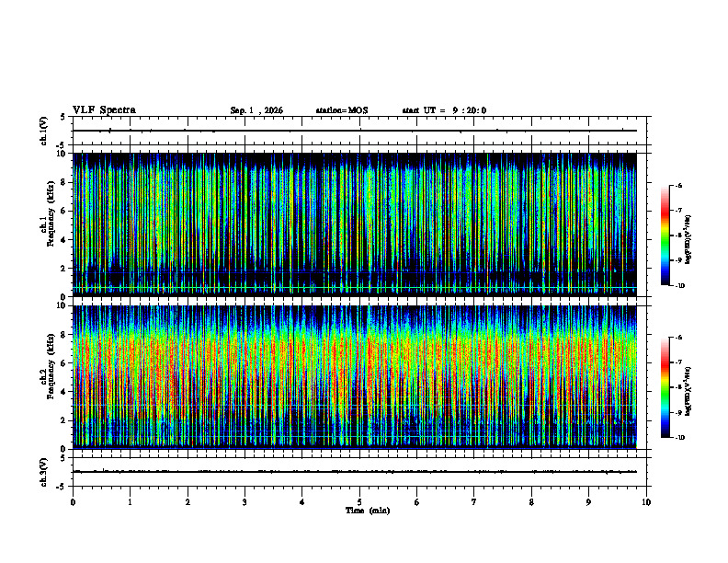Click the ch.1 waveform trace line
Viewport: 728px width, 563px height.
[x=355, y=131]
